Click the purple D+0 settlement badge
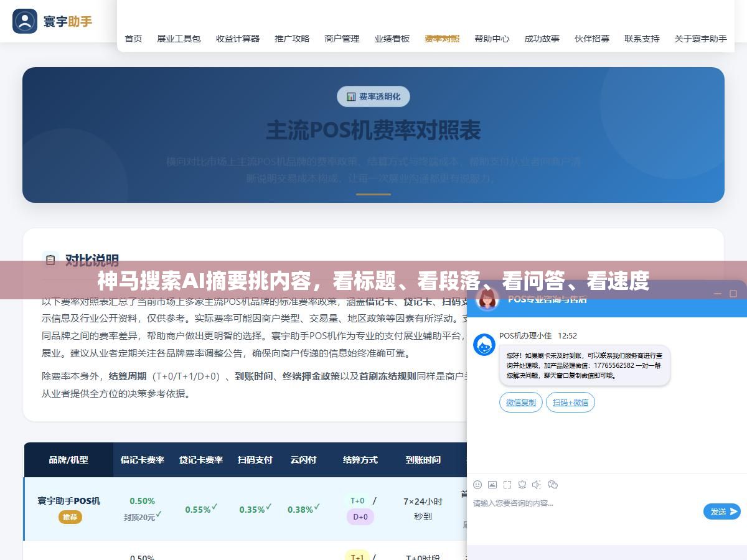The width and height of the screenshot is (747, 560). click(x=360, y=516)
